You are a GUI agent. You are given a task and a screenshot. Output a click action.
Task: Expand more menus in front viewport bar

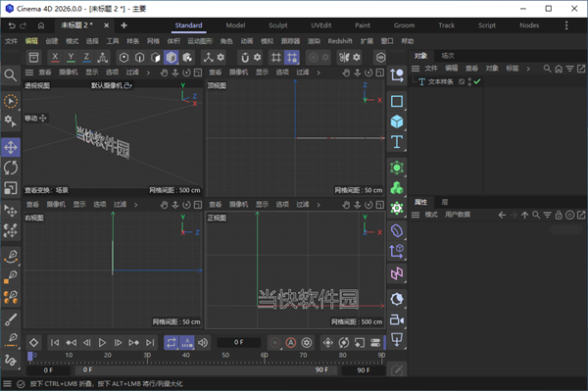point(318,205)
